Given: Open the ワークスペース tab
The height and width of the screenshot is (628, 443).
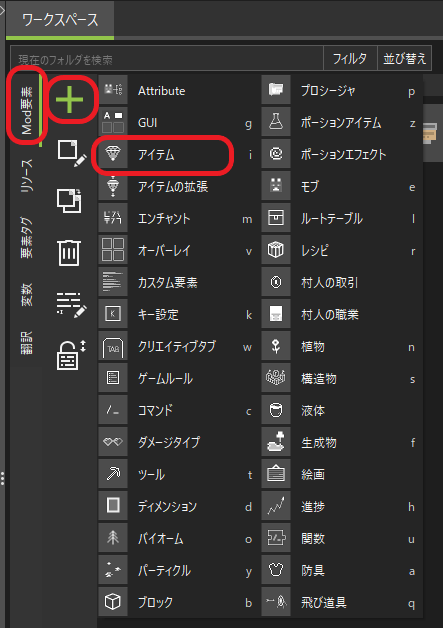Looking at the screenshot, I should [x=60, y=19].
